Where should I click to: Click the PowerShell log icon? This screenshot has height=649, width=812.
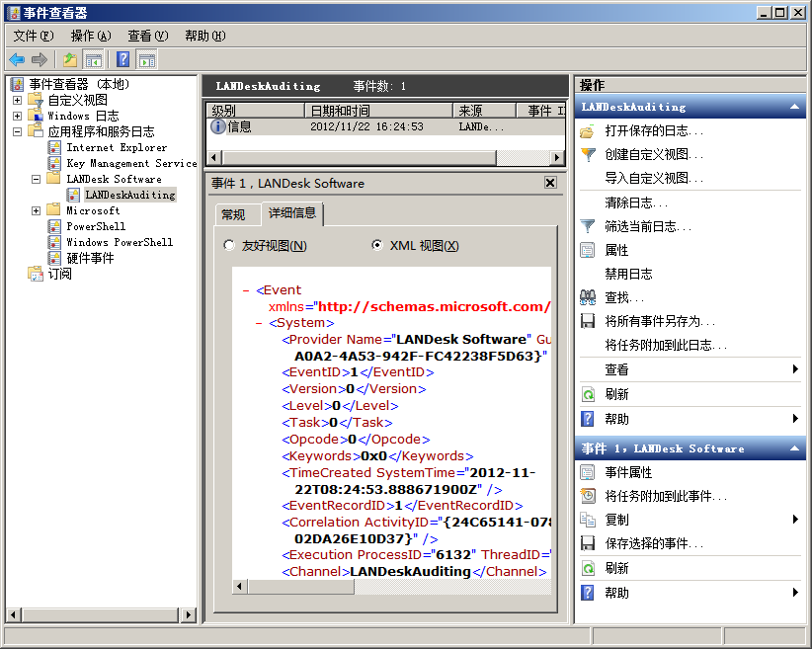[x=54, y=226]
